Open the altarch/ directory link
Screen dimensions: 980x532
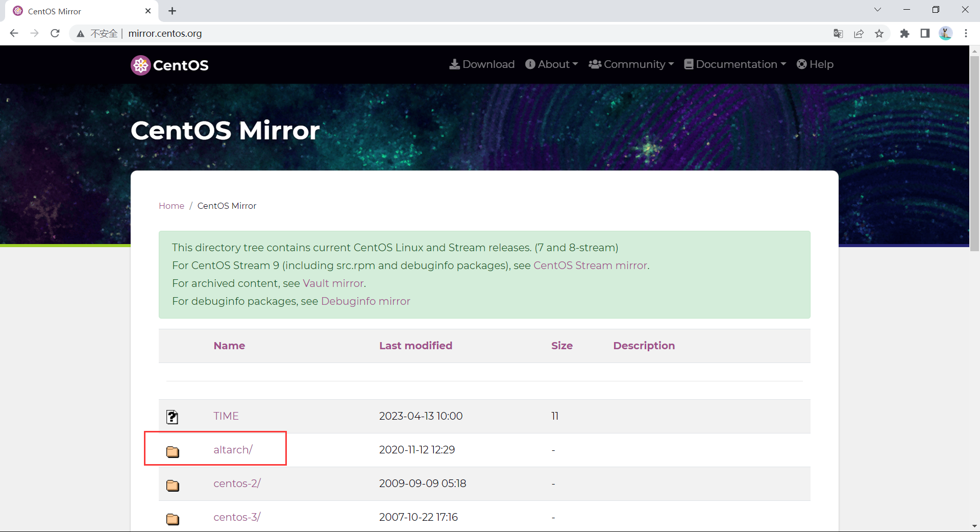coord(233,450)
